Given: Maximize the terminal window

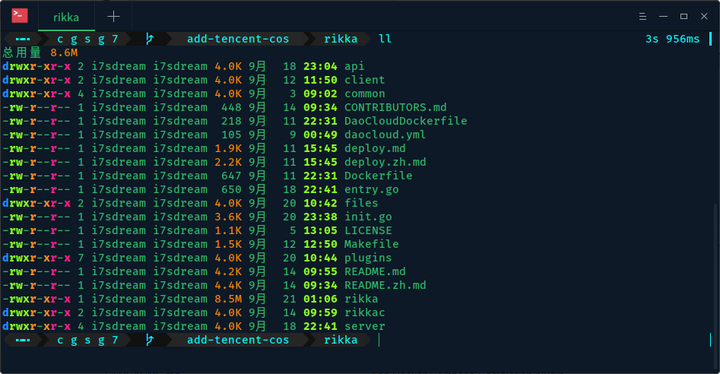Looking at the screenshot, I should point(684,17).
